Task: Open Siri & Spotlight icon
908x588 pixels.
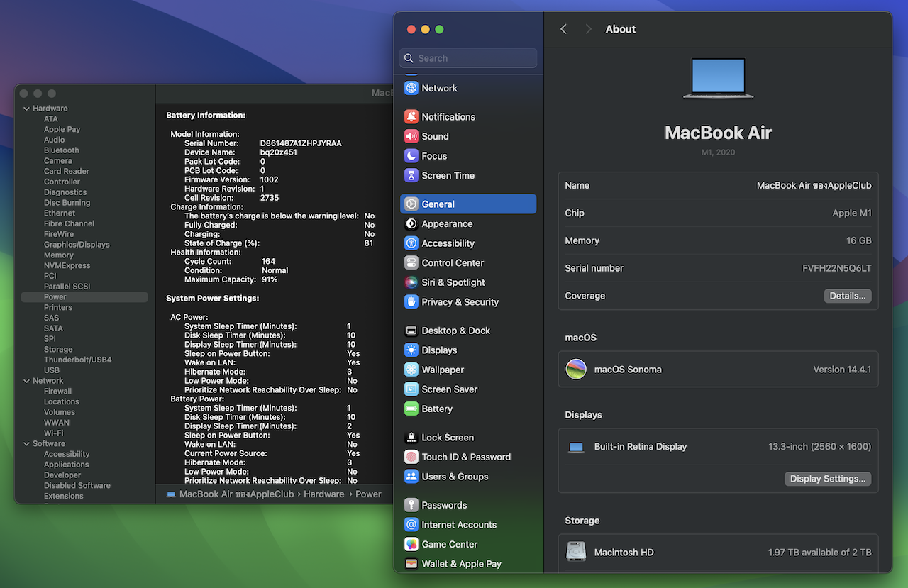Action: (411, 282)
